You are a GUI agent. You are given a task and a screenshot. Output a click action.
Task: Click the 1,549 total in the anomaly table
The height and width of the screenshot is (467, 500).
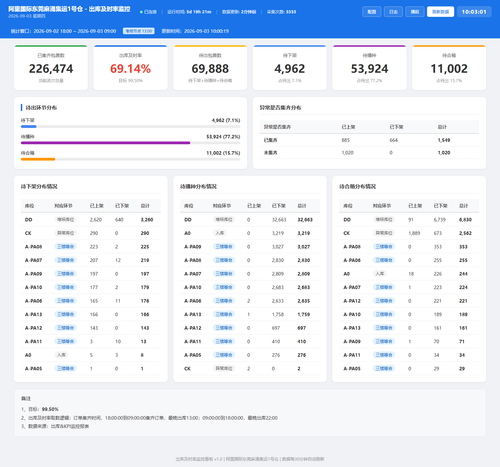444,140
